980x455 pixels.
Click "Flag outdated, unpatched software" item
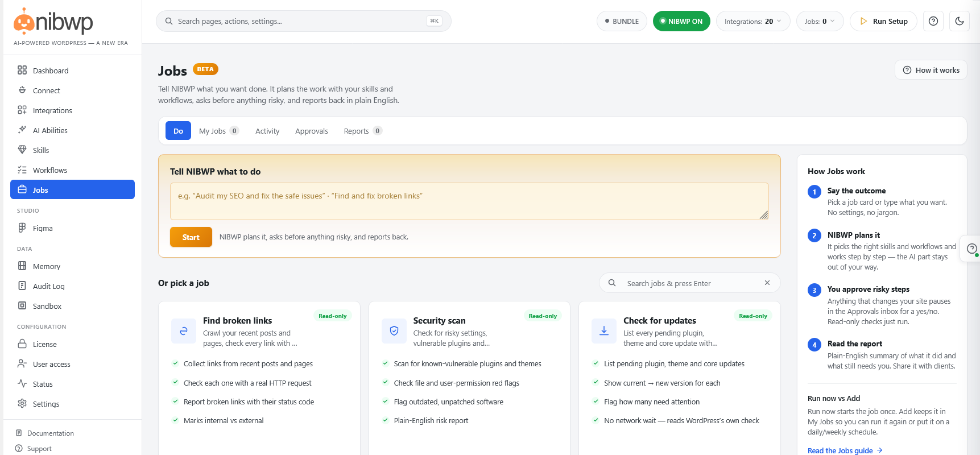click(449, 402)
